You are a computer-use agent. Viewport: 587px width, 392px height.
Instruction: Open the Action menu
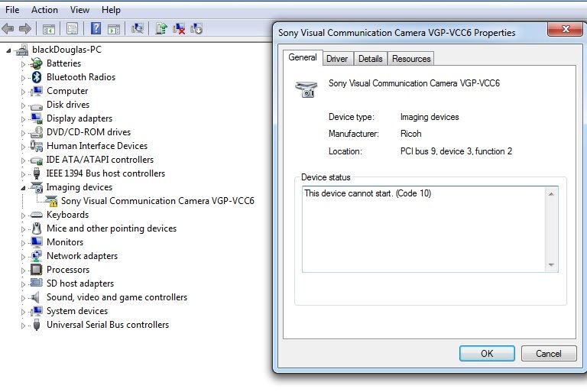44,10
